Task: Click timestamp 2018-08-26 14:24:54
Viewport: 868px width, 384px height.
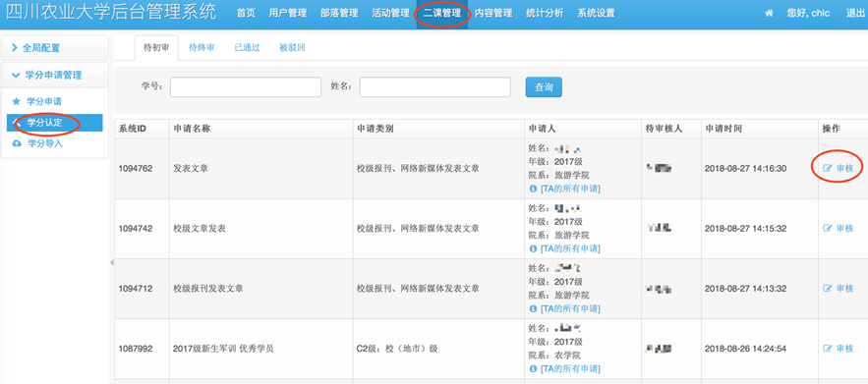Action: coord(746,349)
